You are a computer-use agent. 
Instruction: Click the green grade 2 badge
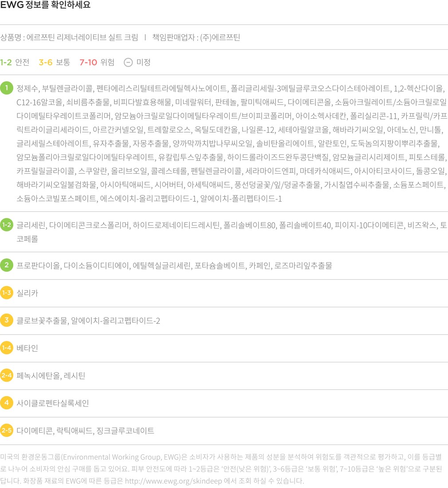click(7, 266)
